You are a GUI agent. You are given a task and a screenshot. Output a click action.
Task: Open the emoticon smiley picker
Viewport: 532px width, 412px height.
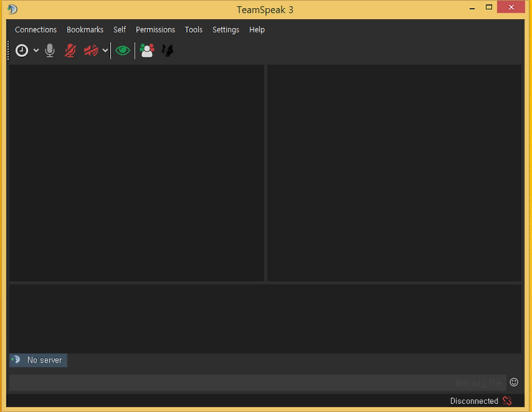pos(514,382)
